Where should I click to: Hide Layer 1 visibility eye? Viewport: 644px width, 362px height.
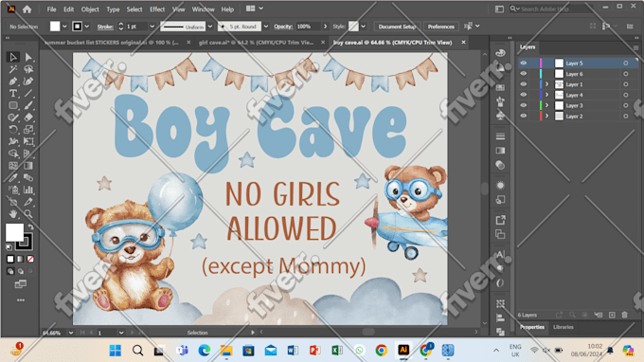pos(523,84)
